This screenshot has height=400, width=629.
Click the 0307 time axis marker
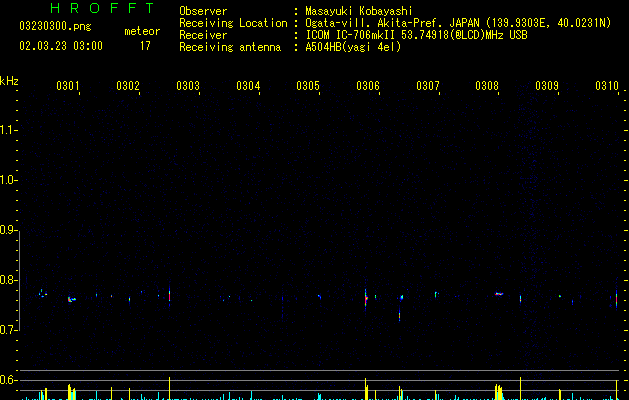(x=428, y=86)
